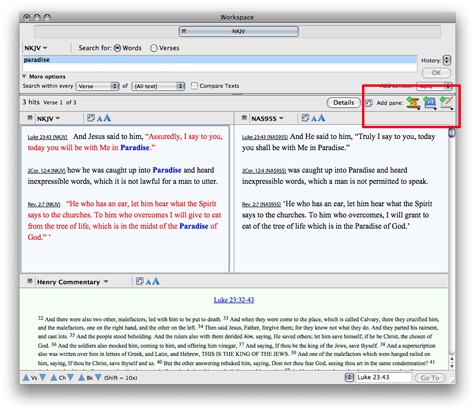Add a reference tool pane icon

coord(430,103)
